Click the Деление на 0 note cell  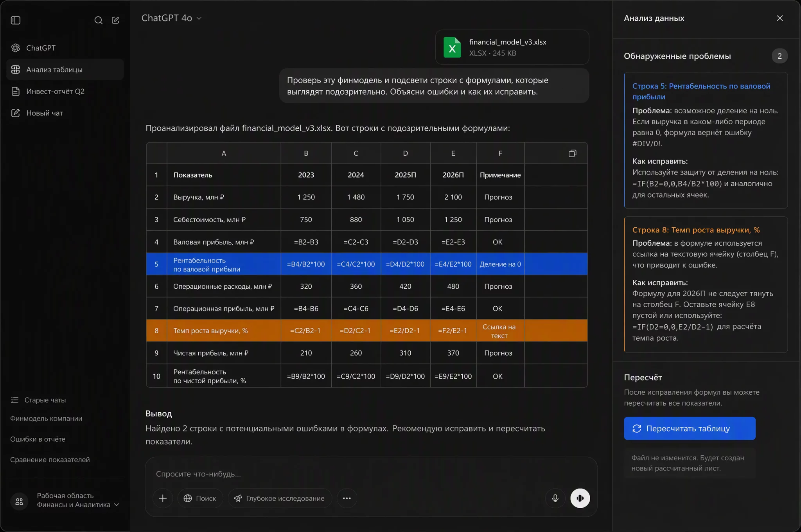click(500, 264)
